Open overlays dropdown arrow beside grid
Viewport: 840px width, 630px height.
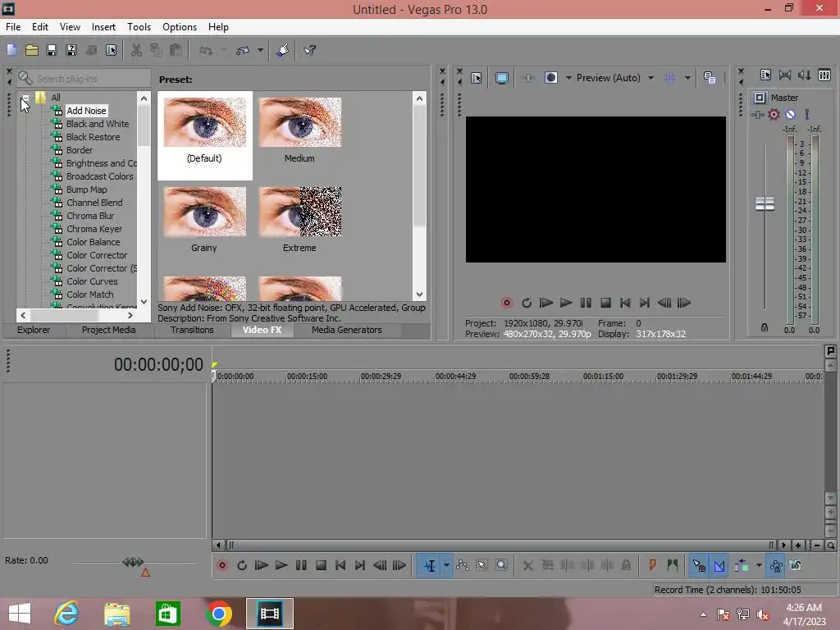tap(688, 78)
